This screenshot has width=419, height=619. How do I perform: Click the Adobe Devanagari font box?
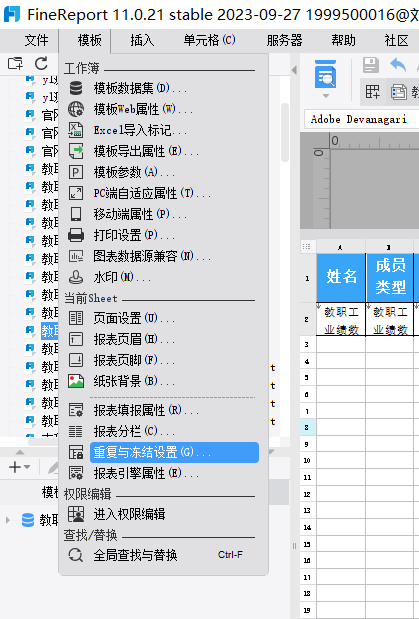361,119
